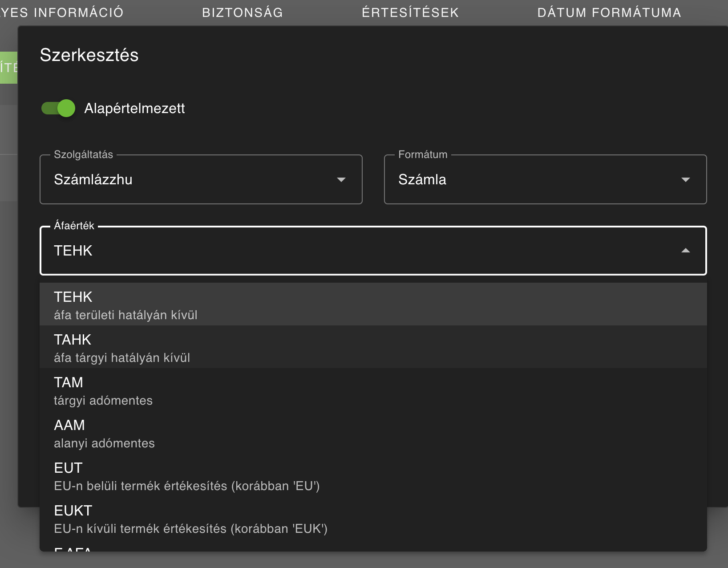Click the Alapértelmezett label text
Image resolution: width=728 pixels, height=568 pixels.
pos(134,108)
